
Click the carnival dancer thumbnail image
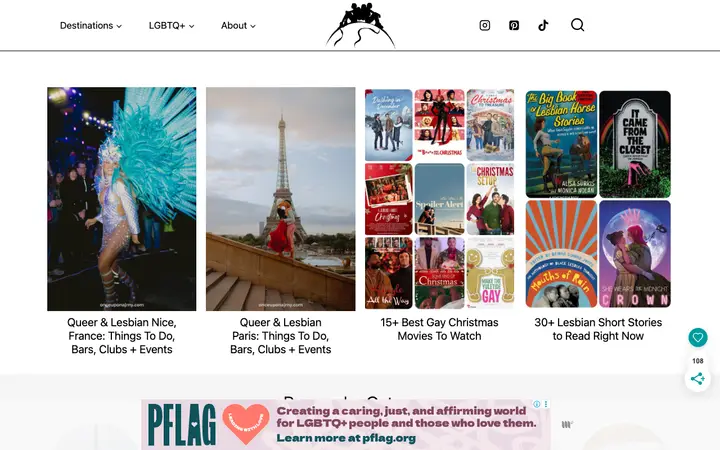point(122,199)
